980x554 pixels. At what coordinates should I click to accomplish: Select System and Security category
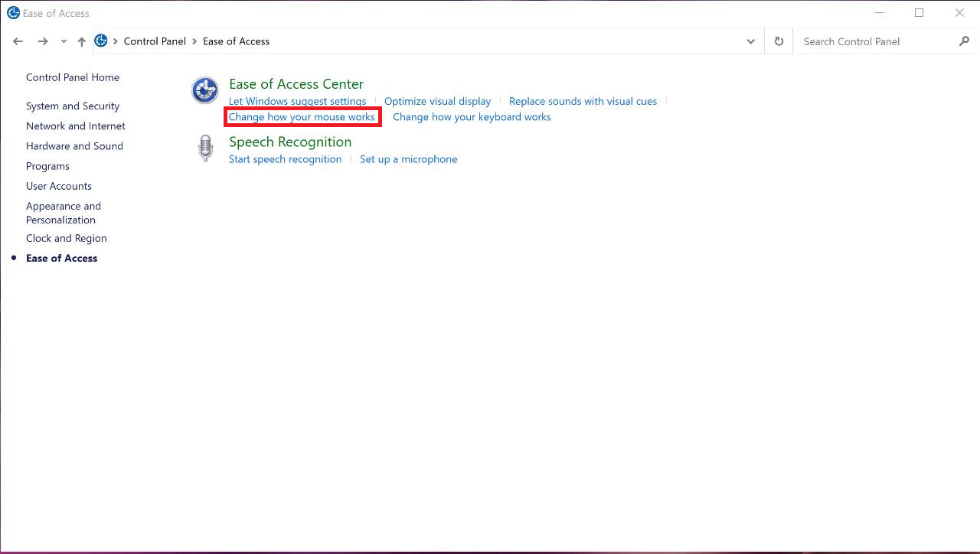[73, 106]
